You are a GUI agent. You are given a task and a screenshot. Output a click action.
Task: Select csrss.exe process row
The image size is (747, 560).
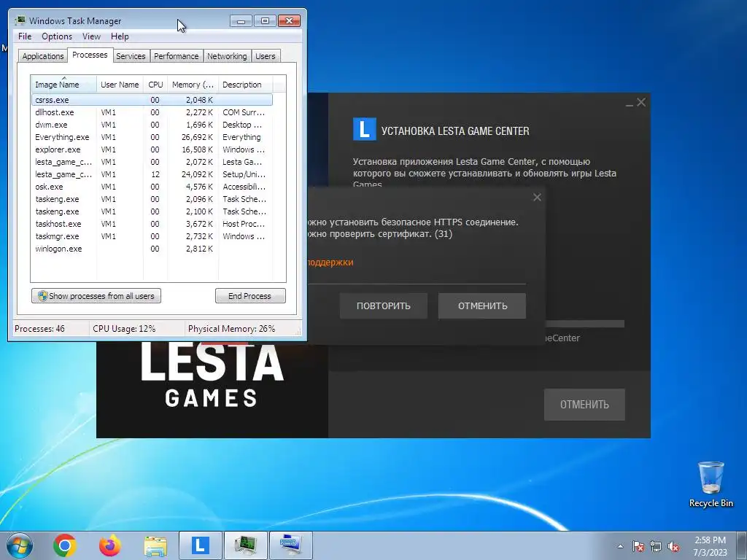pos(152,99)
